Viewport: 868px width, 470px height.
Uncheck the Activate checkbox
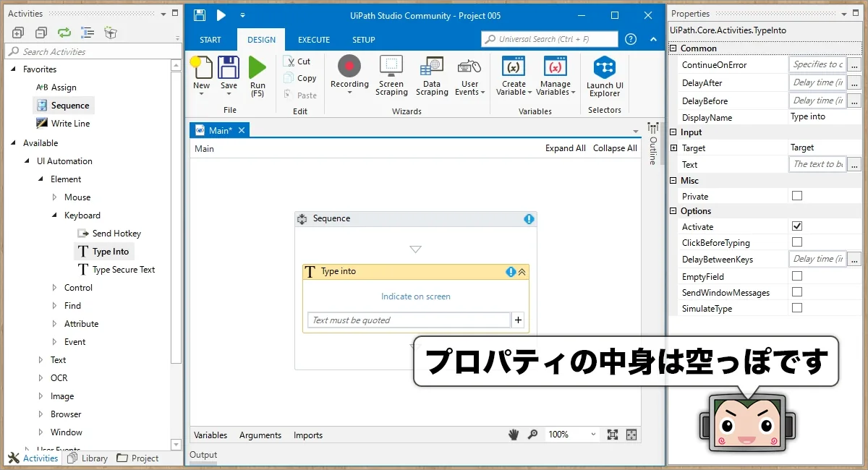(797, 226)
